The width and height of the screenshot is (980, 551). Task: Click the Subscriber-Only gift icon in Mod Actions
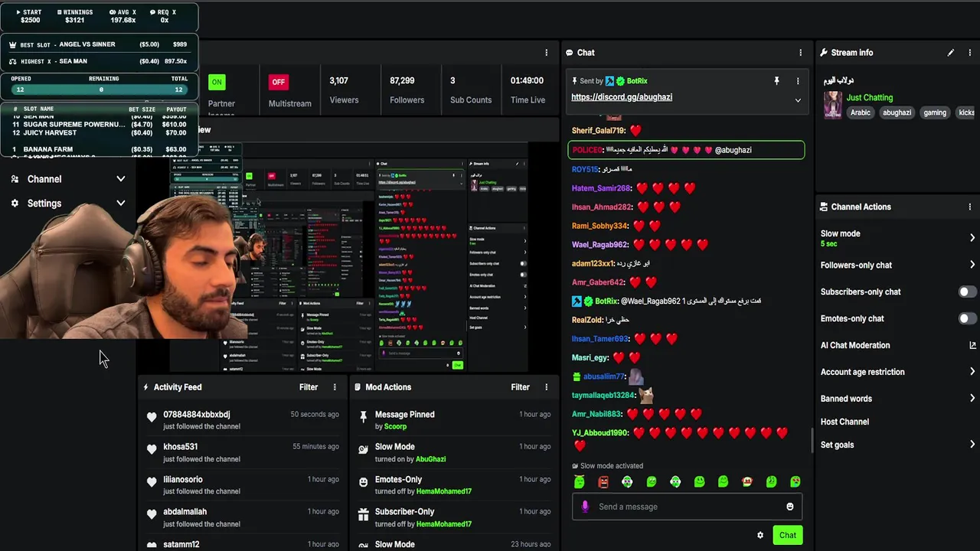pyautogui.click(x=363, y=515)
